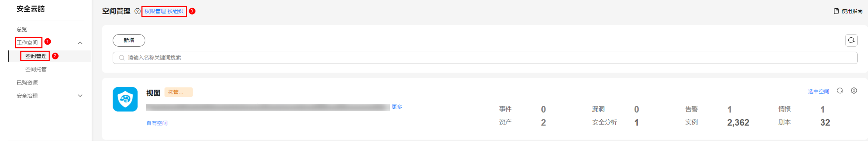
Task: Click 更多 to show full description
Action: coord(397,107)
